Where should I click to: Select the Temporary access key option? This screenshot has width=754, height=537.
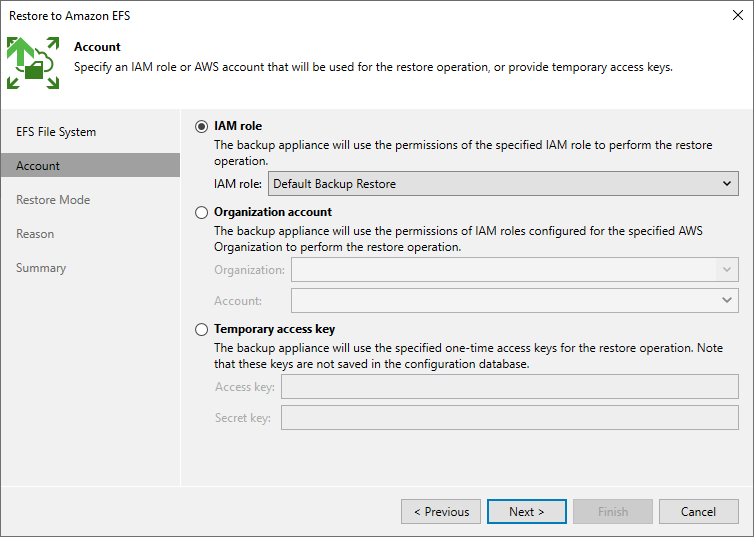pos(201,329)
